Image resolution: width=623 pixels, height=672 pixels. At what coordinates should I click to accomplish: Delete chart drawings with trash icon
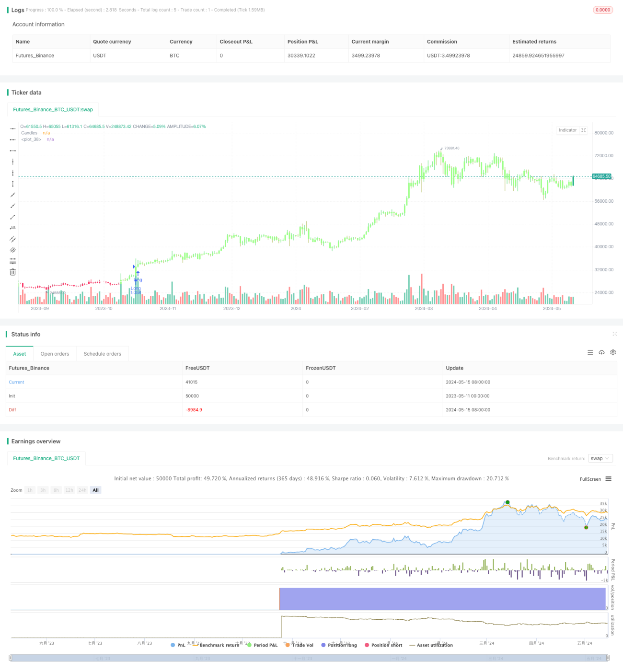coord(13,272)
